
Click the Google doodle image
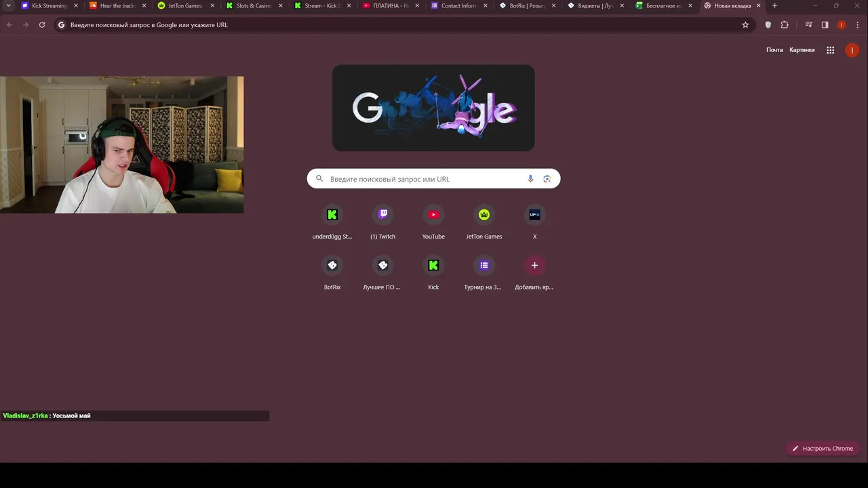[x=433, y=108]
